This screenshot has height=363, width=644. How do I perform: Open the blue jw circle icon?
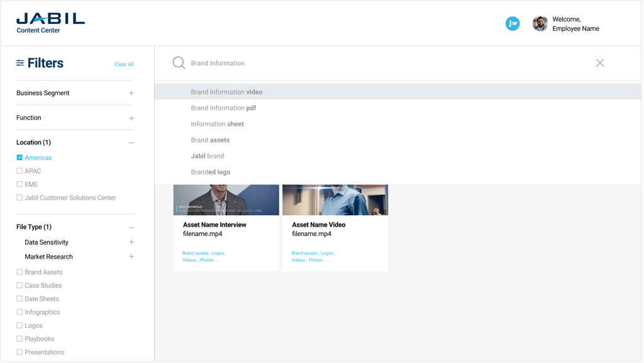(512, 23)
